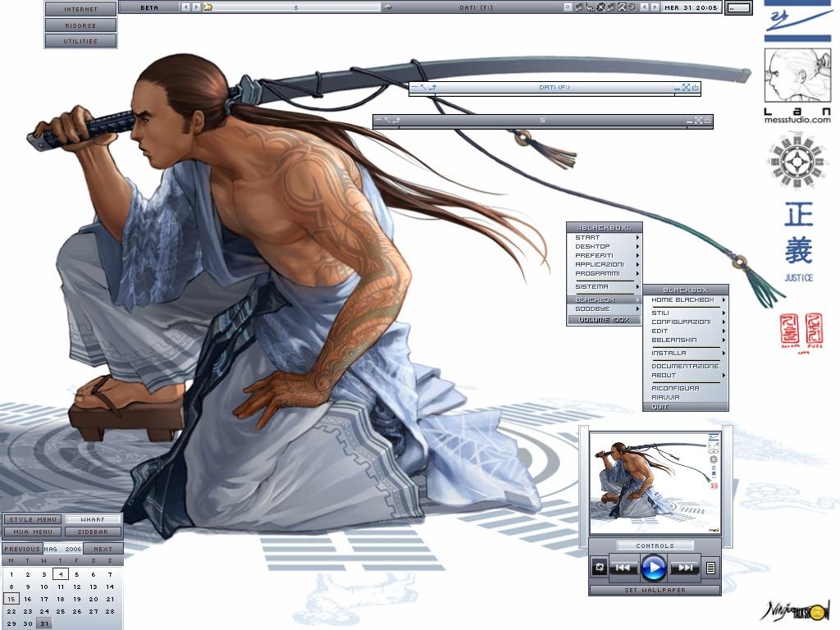Choose Riconfigura in Blackbox submenu
Viewport: 840px width, 630px height.
click(x=685, y=388)
